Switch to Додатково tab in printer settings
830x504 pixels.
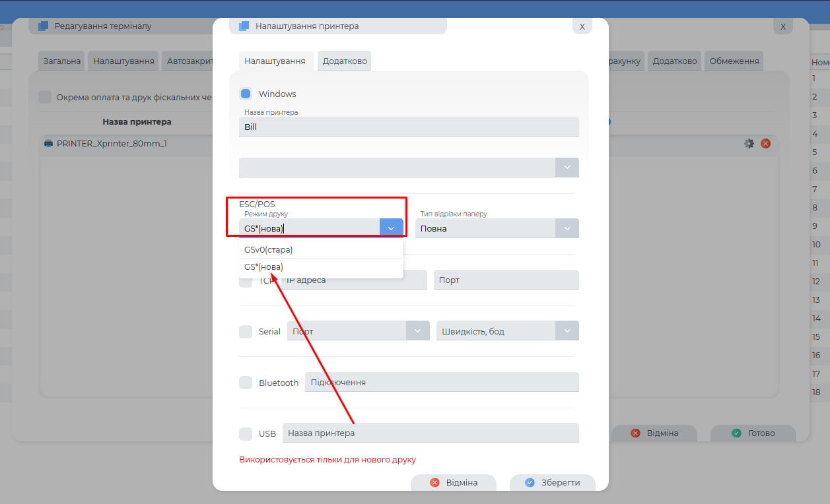(343, 61)
